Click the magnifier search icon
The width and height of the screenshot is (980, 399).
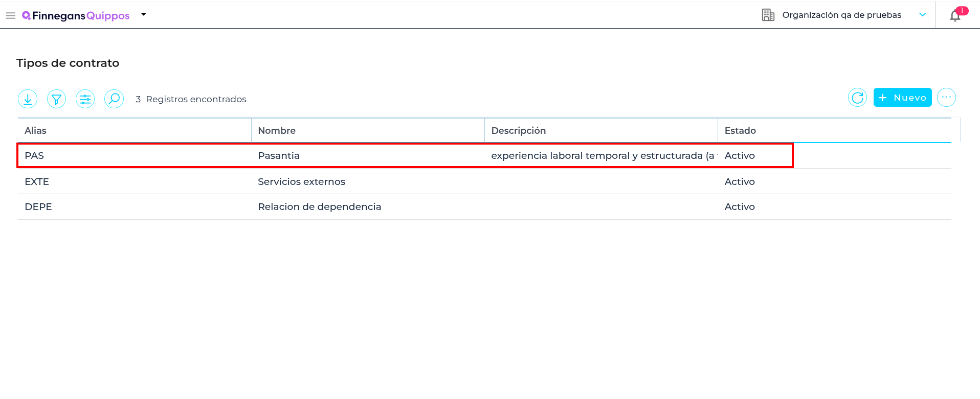[x=114, y=99]
